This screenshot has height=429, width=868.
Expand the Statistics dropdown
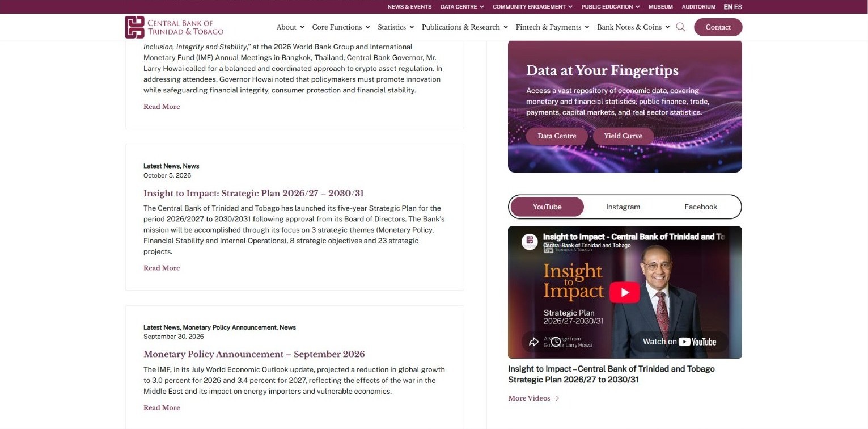coord(396,27)
